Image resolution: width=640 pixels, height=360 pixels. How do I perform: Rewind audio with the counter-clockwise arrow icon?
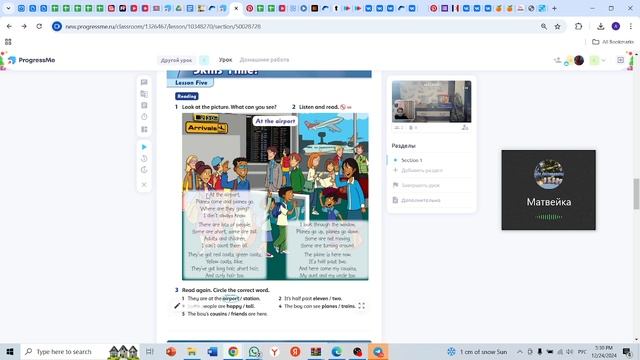(x=144, y=158)
